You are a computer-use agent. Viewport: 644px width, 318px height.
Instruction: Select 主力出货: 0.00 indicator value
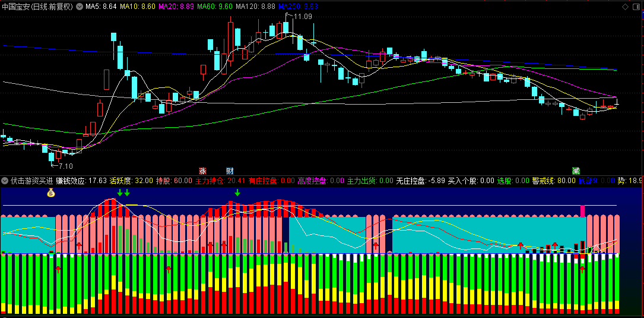point(370,180)
